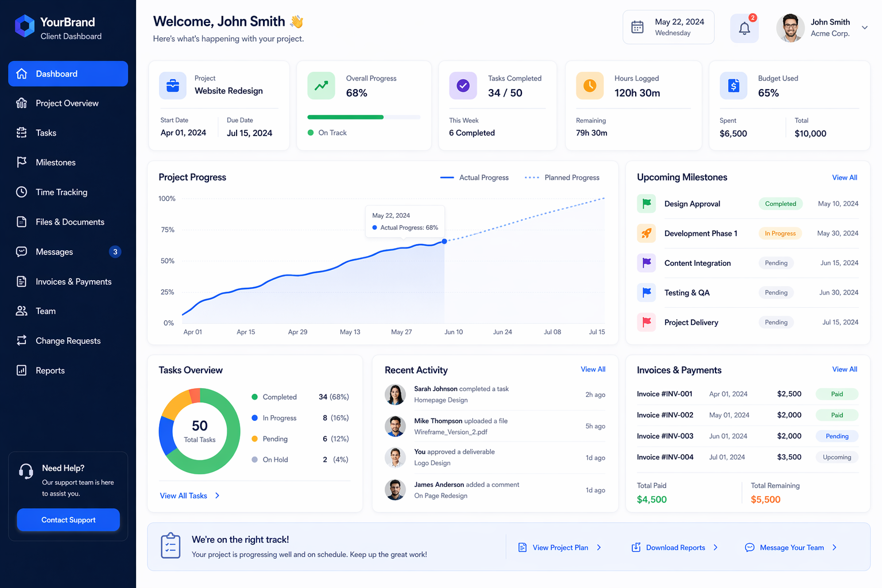
Task: Click the Completed status badge on Design Approval
Action: [780, 203]
